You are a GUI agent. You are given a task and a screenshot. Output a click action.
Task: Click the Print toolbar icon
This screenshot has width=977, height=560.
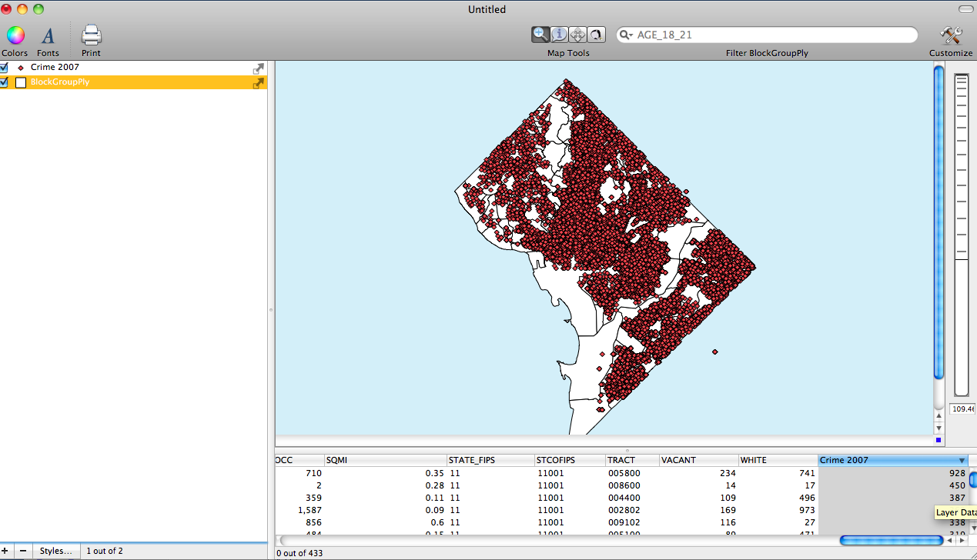point(91,35)
